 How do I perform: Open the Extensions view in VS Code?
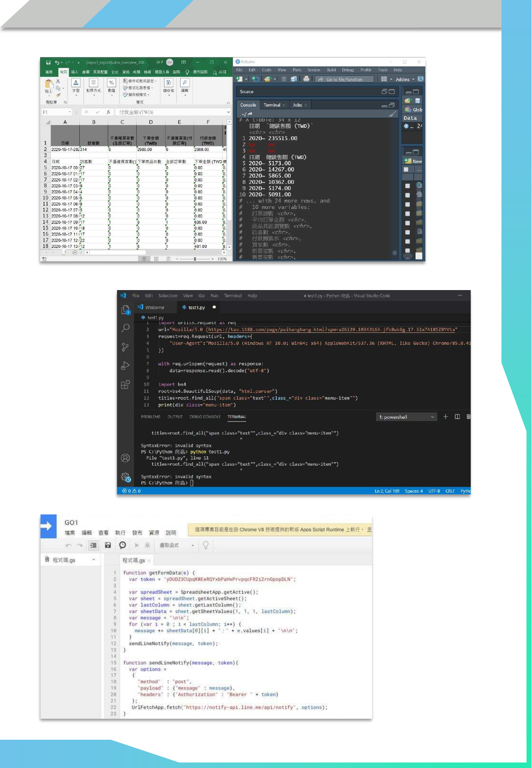click(125, 384)
